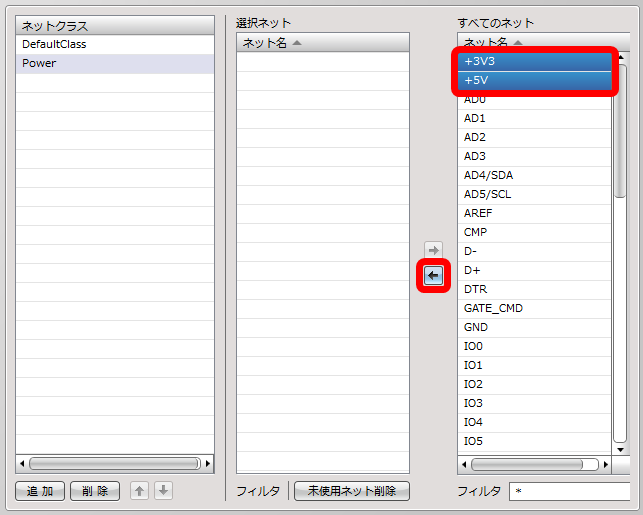Select the Power net class

coord(115,64)
